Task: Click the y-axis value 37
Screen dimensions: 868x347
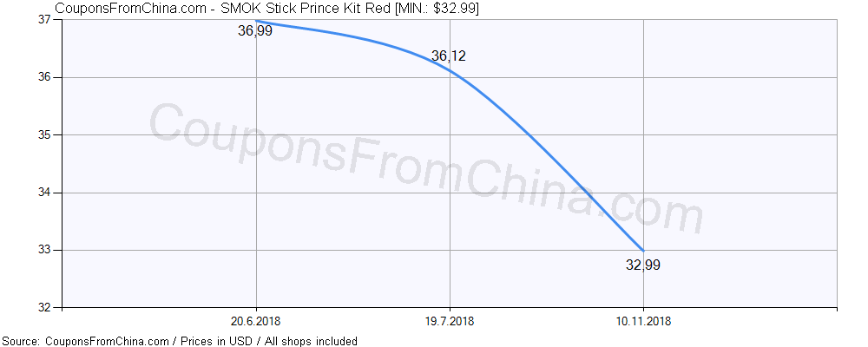Action: pyautogui.click(x=43, y=20)
